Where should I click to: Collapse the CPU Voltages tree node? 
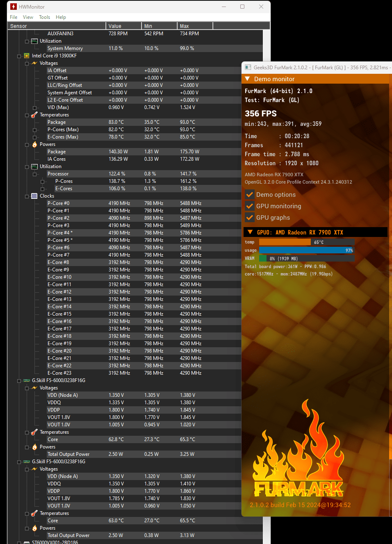coord(27,64)
